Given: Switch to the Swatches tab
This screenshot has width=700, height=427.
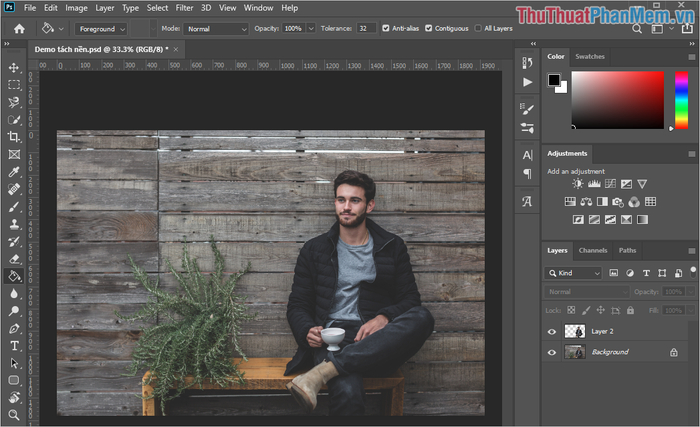Looking at the screenshot, I should pyautogui.click(x=590, y=57).
